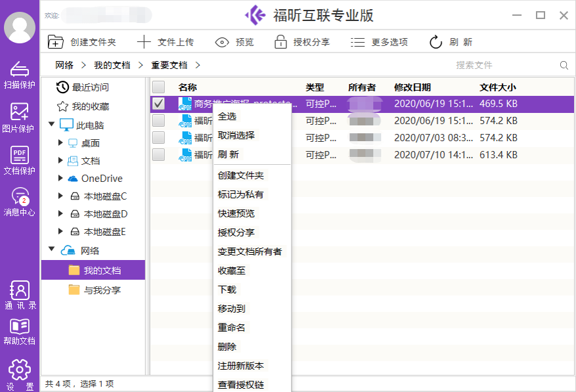Select 快速预览 in the context menu
The width and height of the screenshot is (576, 392).
pyautogui.click(x=236, y=213)
